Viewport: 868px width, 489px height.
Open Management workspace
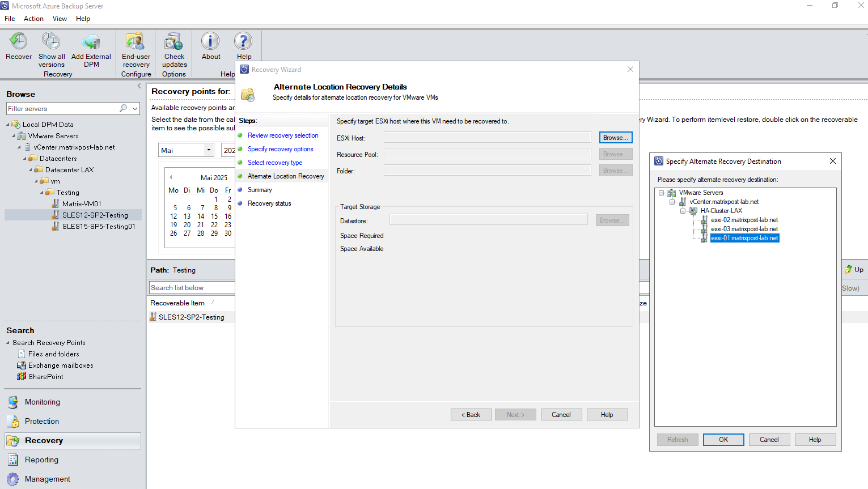[47, 479]
